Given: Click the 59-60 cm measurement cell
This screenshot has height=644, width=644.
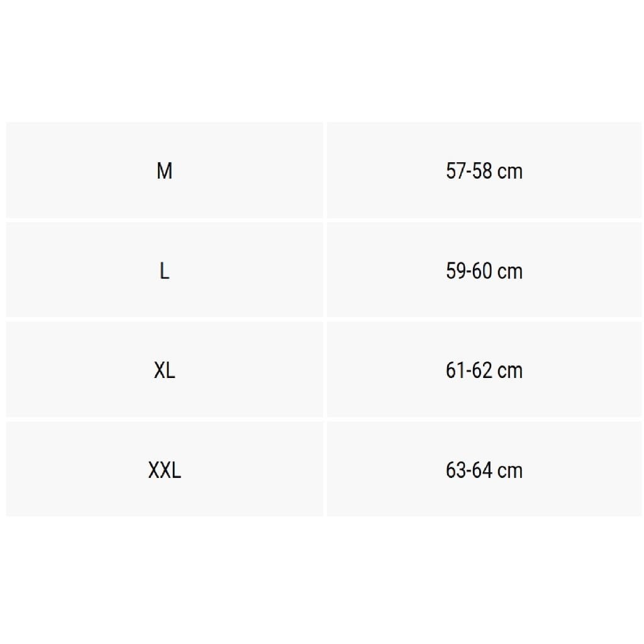Looking at the screenshot, I should (x=484, y=270).
